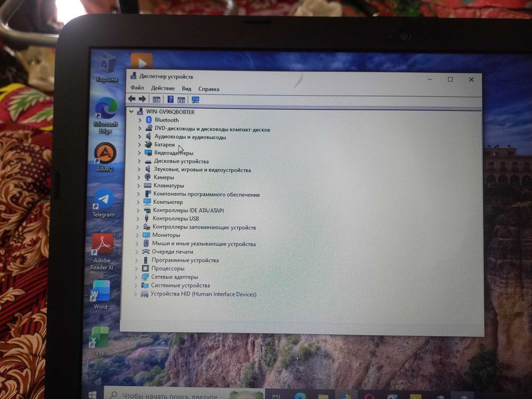Expand the Видеоадаптеры category
The image size is (532, 399).
pyautogui.click(x=139, y=153)
